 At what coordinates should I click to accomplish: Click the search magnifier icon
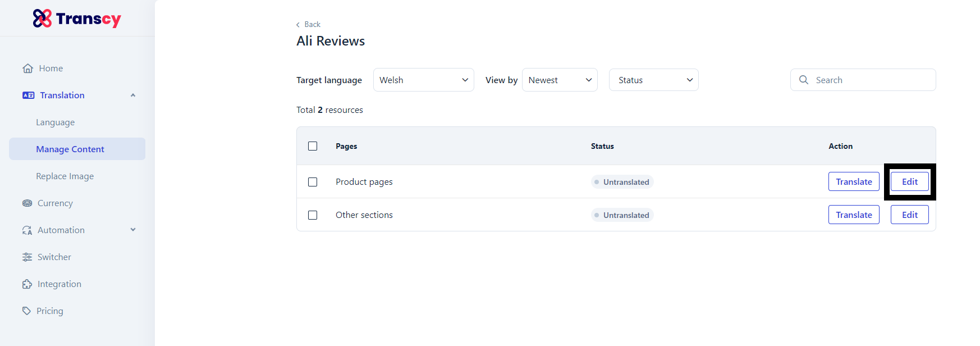(x=804, y=80)
